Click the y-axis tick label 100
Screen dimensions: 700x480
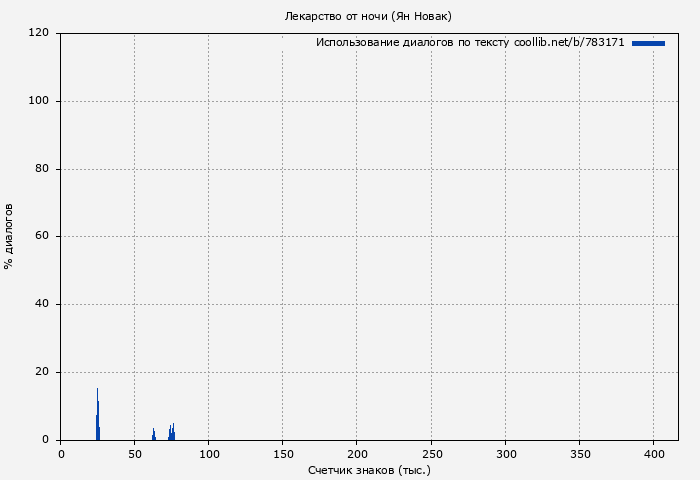40,101
